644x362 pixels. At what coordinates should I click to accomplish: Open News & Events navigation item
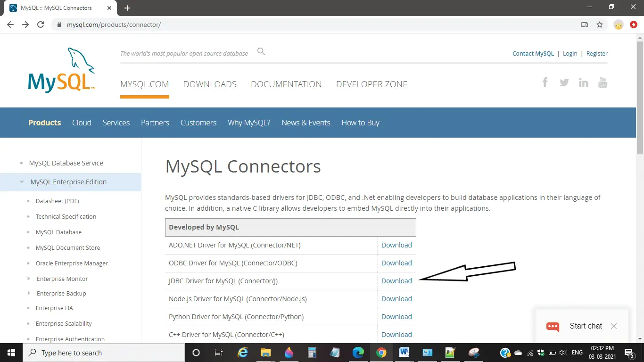(x=306, y=123)
